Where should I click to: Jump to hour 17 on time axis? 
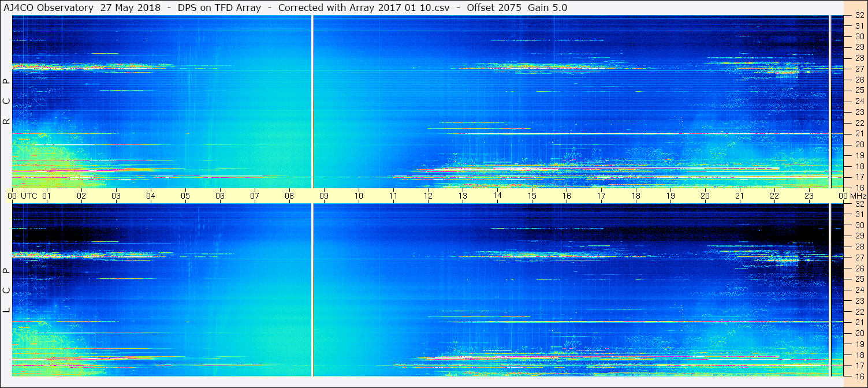pos(601,196)
